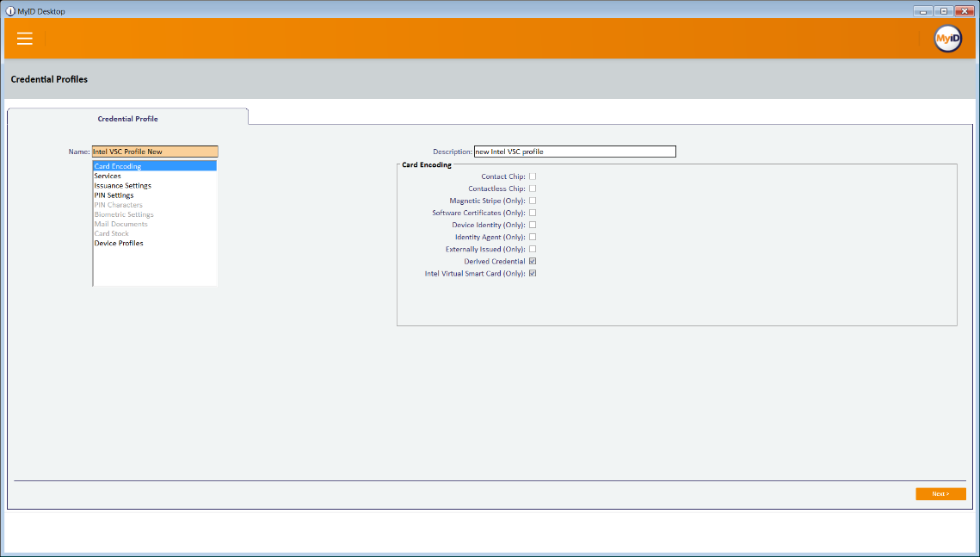Screen dimensions: 980x557
Task: Click the Description input field
Action: pyautogui.click(x=575, y=152)
